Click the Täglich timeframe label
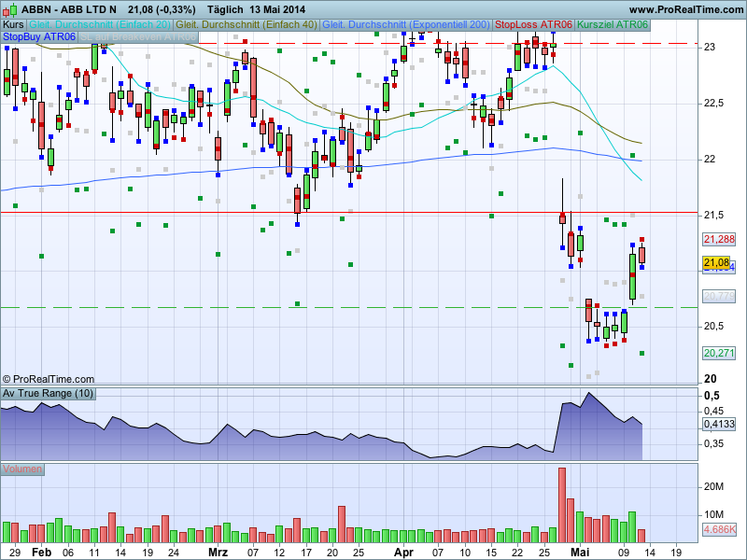This screenshot has height=560, width=747. [x=225, y=9]
